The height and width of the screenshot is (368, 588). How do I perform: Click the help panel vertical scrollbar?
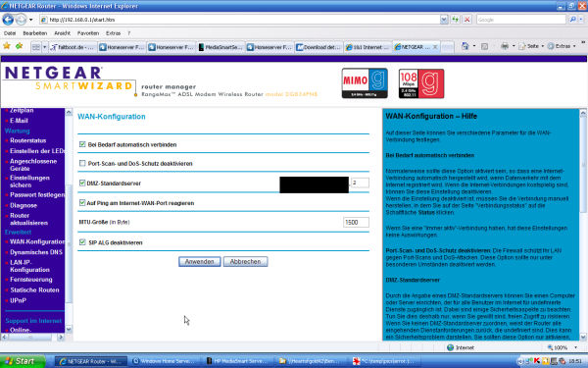point(583,225)
